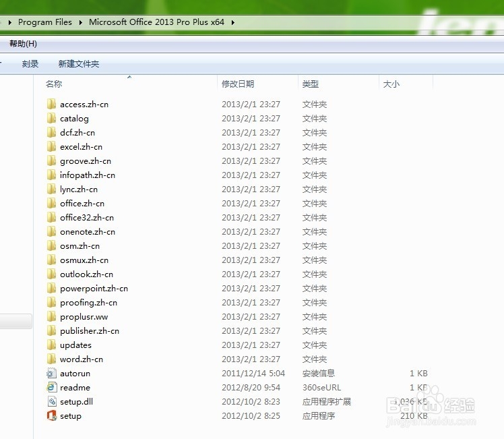Expand the arrow before Program Files
Screen dimensions: 504x439
point(10,22)
